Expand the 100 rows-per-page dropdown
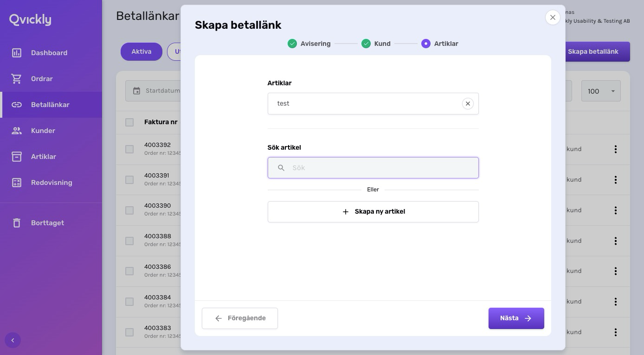This screenshot has width=644, height=355. (x=601, y=91)
